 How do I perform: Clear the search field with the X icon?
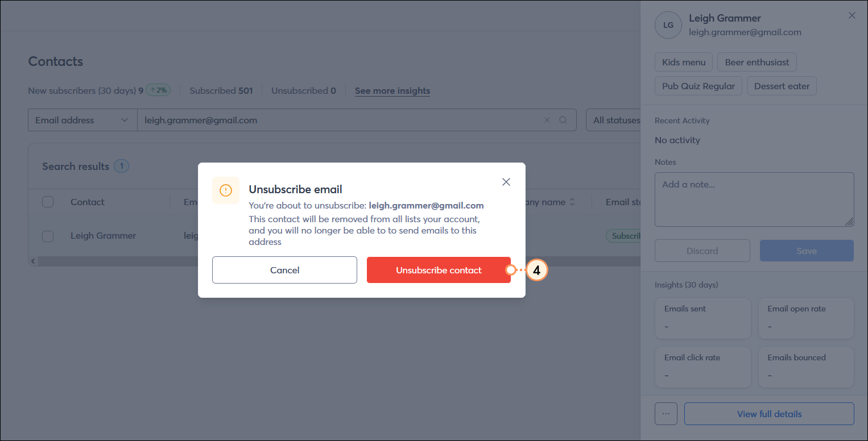click(547, 120)
